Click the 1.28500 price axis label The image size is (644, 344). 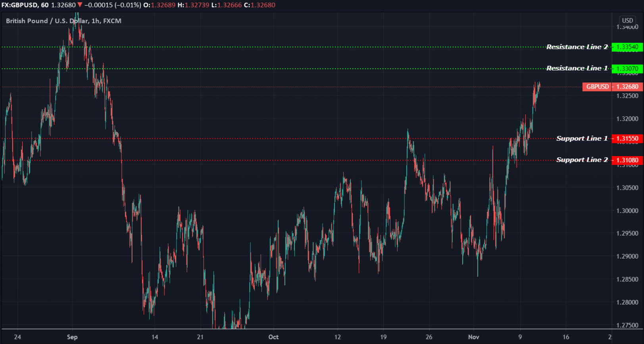coord(627,279)
